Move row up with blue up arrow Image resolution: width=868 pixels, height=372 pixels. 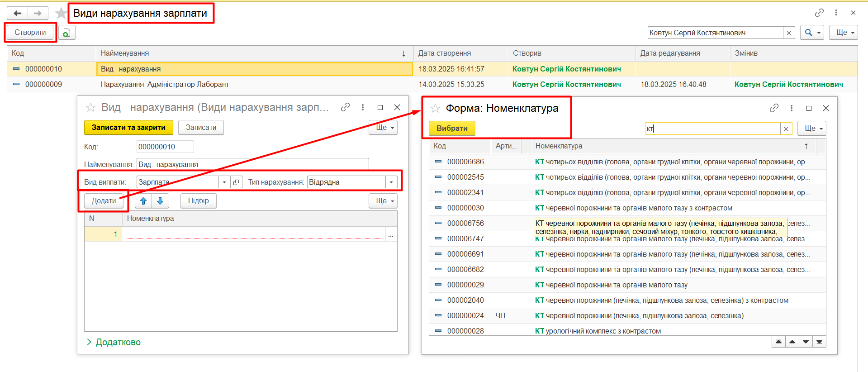tap(143, 201)
